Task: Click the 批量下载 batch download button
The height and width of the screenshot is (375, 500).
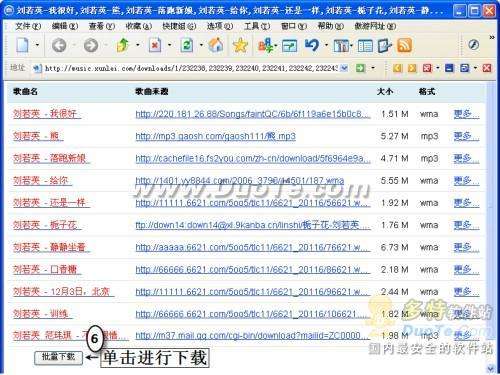Action: click(x=58, y=357)
